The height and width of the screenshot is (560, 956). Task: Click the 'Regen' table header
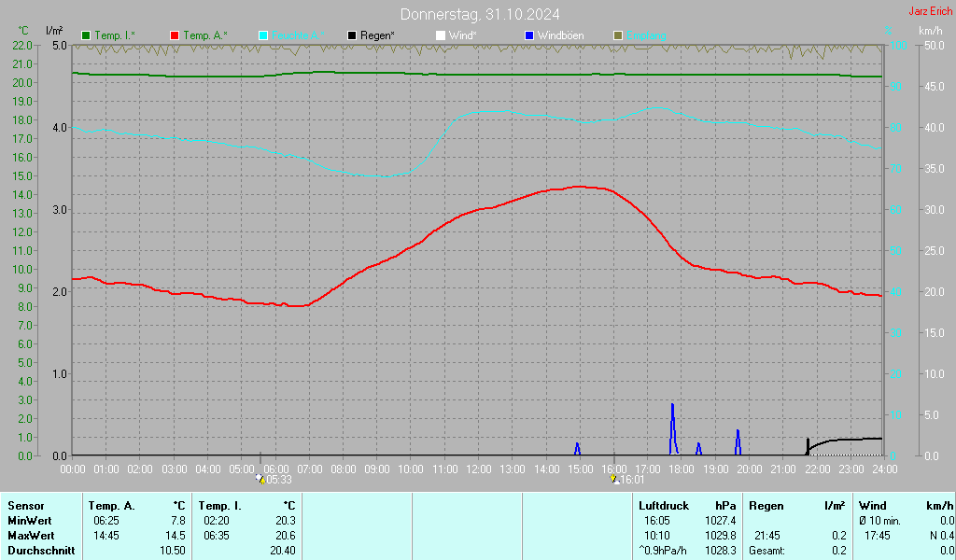766,506
